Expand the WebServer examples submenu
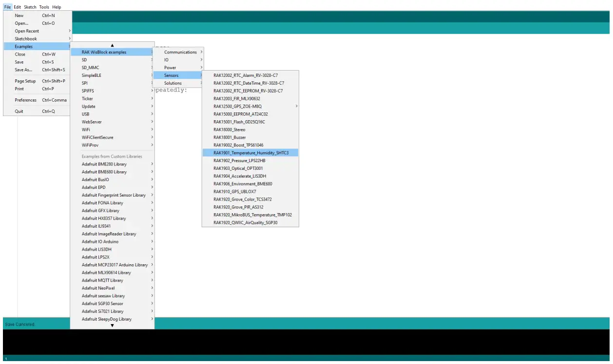 pyautogui.click(x=113, y=122)
